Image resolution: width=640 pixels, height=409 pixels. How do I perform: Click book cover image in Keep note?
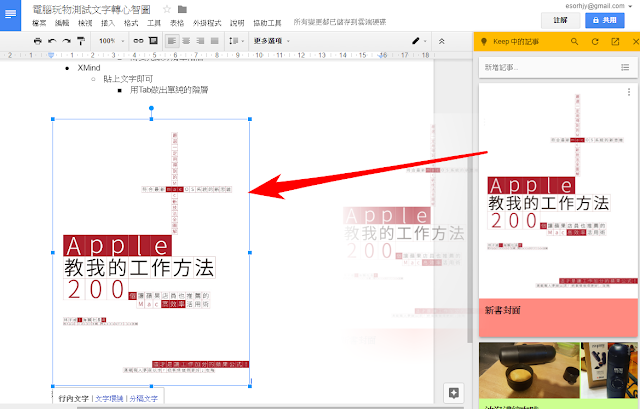click(558, 191)
